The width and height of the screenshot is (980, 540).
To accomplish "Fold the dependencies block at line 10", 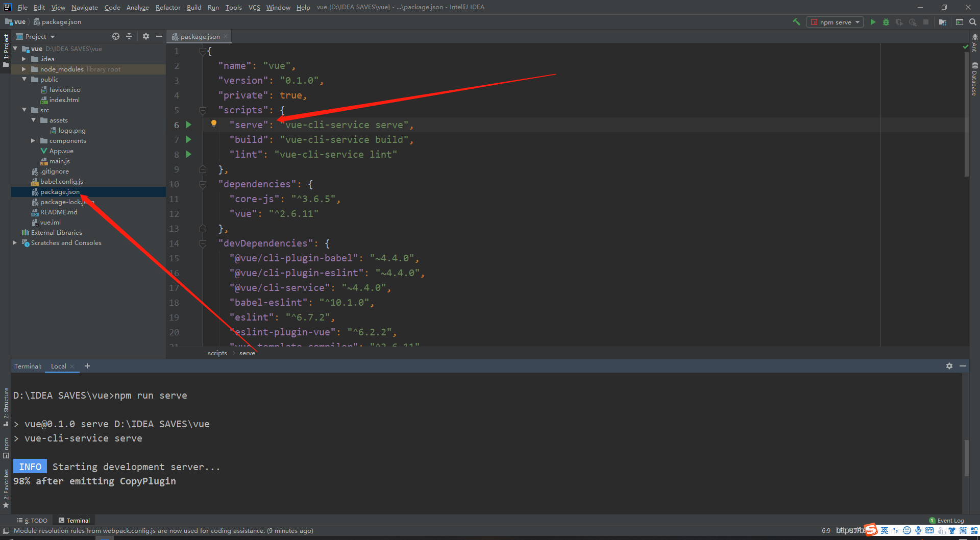I will tap(203, 184).
